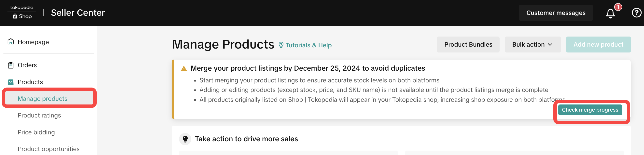Open the help question mark icon
This screenshot has width=644, height=155.
(x=636, y=13)
